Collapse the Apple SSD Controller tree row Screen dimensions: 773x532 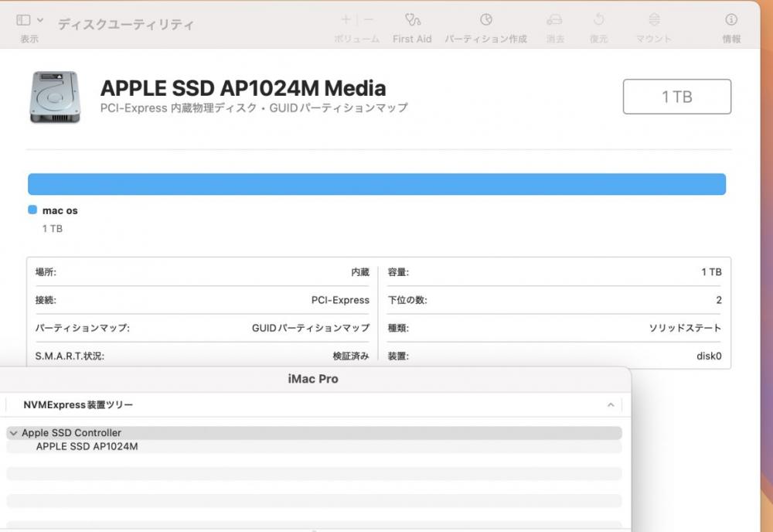click(x=14, y=433)
